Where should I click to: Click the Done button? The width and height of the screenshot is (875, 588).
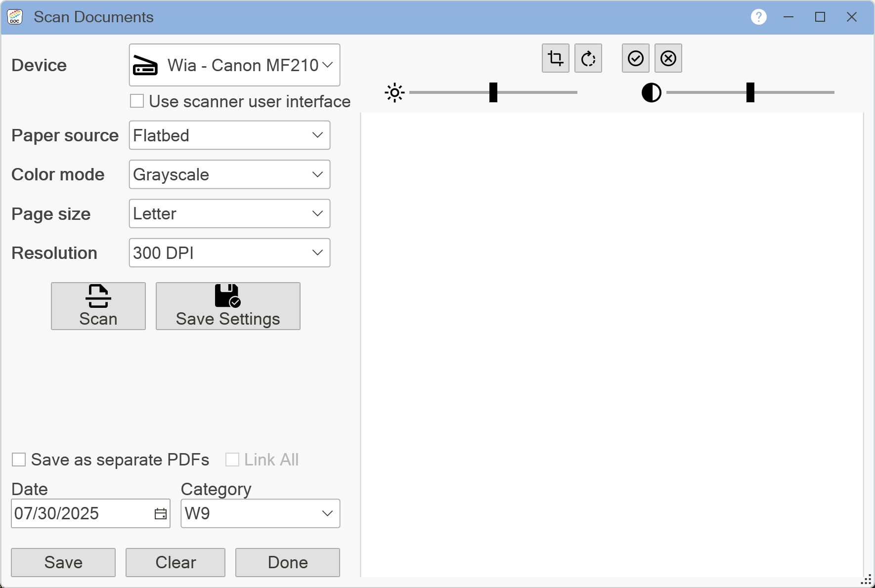coord(287,562)
